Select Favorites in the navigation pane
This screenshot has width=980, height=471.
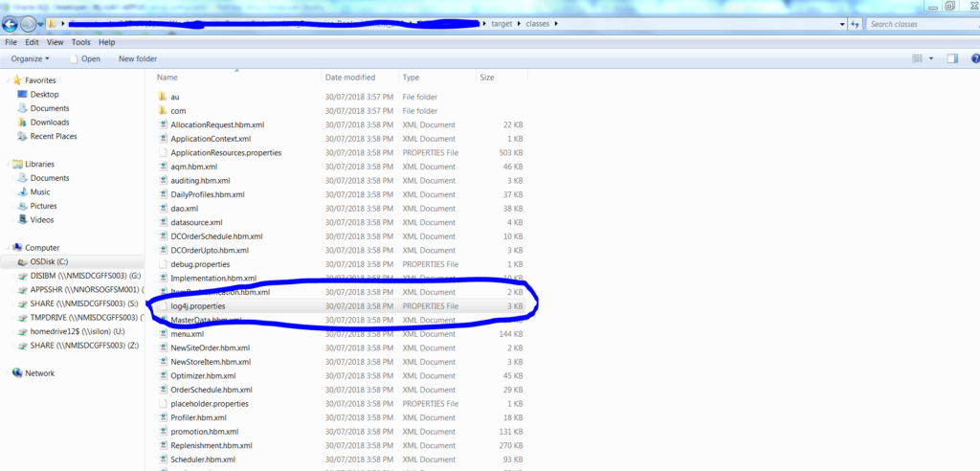coord(40,80)
